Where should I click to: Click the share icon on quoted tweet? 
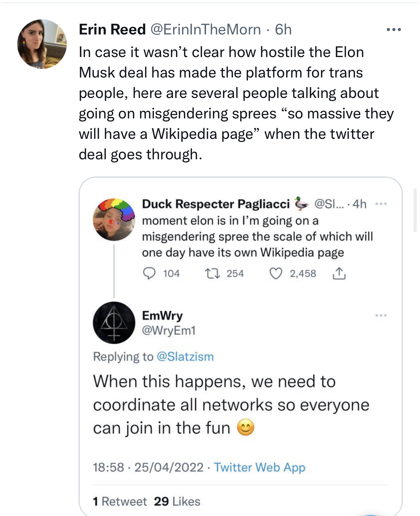coord(339,274)
